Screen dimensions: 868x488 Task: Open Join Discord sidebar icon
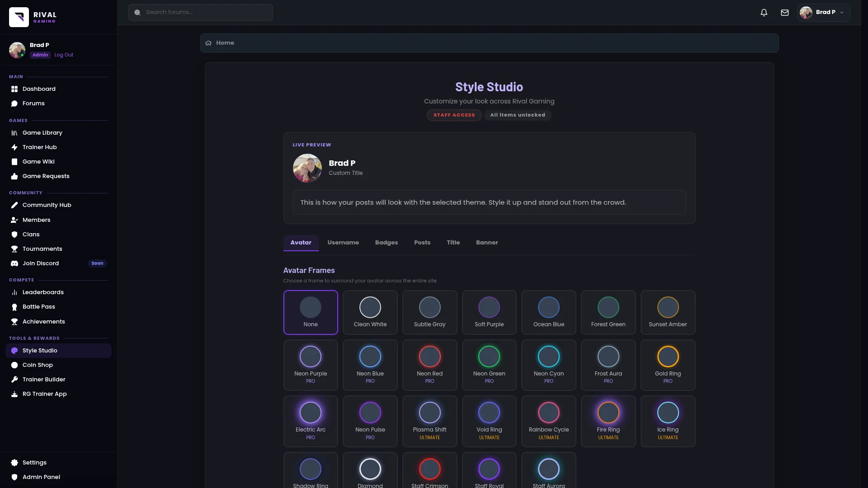pos(14,263)
